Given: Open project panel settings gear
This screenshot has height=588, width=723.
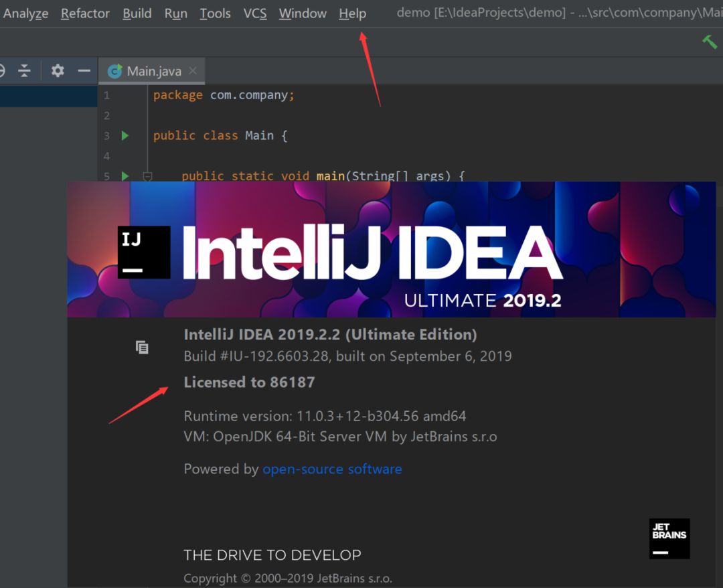Looking at the screenshot, I should pos(58,70).
